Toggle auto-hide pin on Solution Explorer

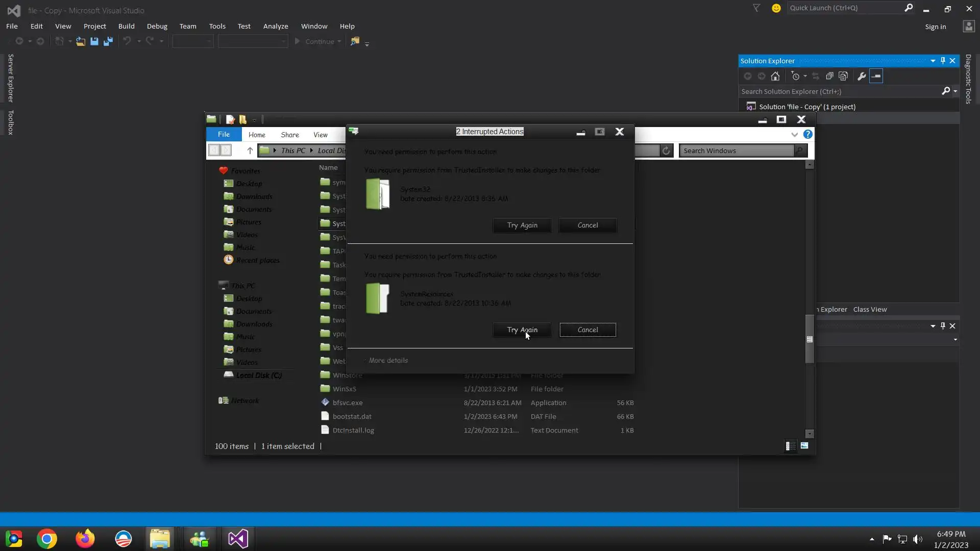[943, 61]
